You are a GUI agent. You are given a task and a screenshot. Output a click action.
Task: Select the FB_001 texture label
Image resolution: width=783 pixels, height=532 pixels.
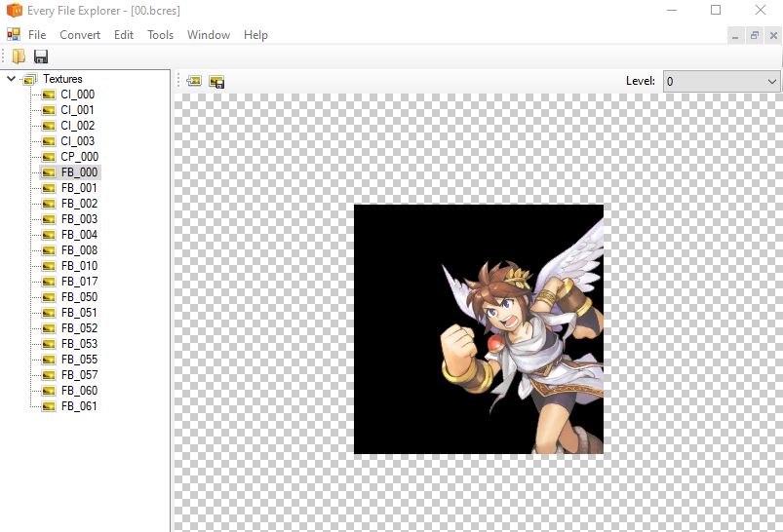click(79, 188)
